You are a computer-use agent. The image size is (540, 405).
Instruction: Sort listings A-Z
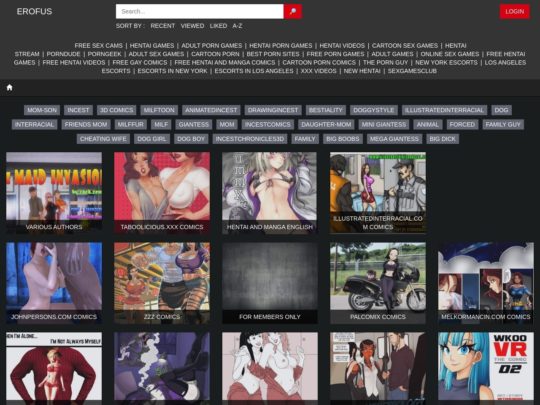237,26
